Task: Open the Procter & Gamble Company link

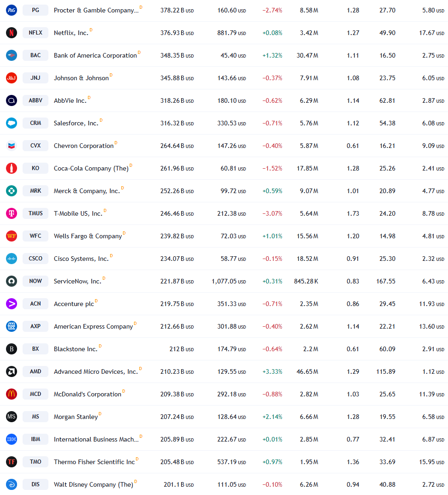Action: coord(96,11)
